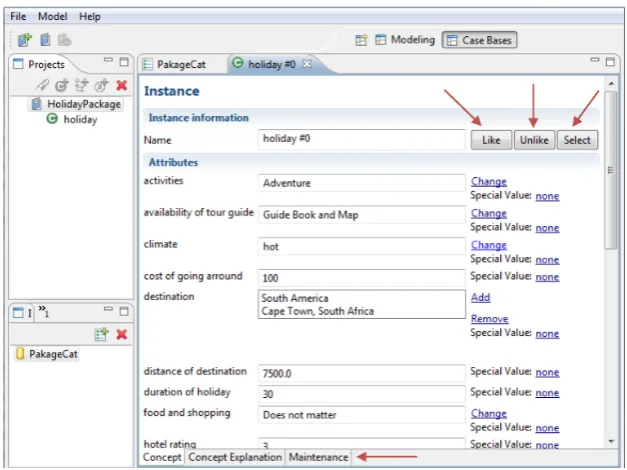Viewport: 627px width, 470px height.
Task: Click the add attribute icon in Projects toolbar
Action: pyautogui.click(x=82, y=85)
